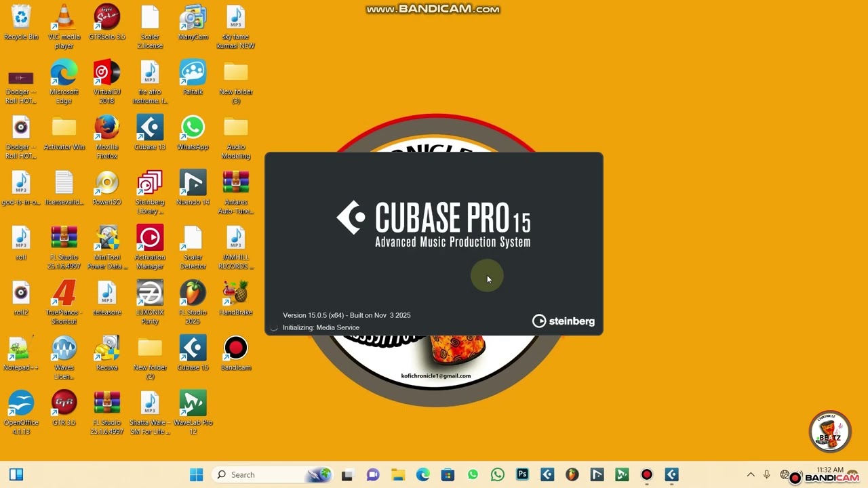Select the VLC media player desktop shortcut
Image resolution: width=868 pixels, height=488 pixels.
coord(64,27)
